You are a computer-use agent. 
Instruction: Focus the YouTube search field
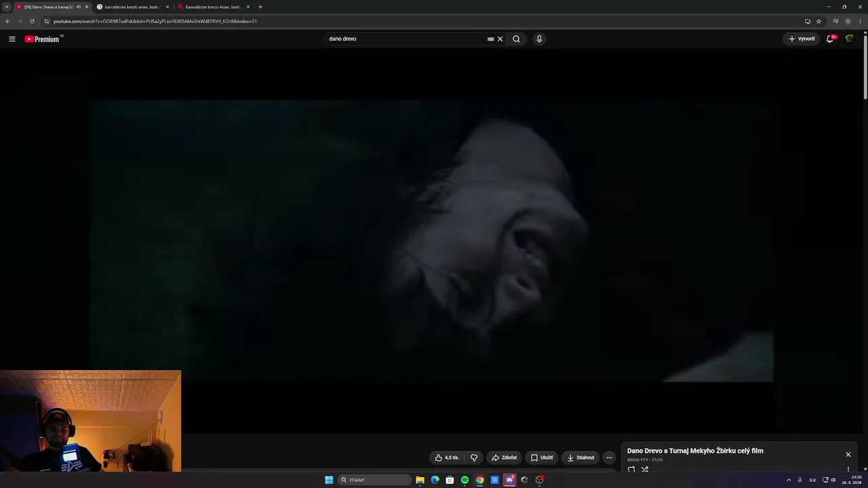pos(407,39)
